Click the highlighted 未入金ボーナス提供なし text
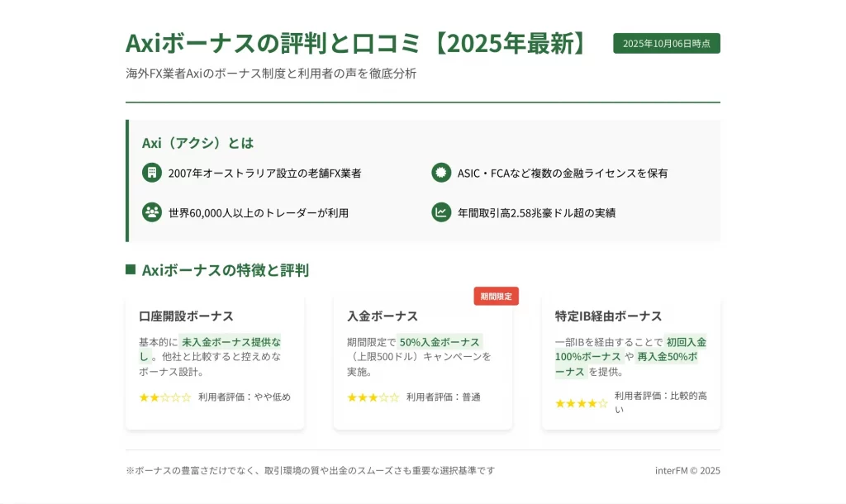 (x=231, y=342)
